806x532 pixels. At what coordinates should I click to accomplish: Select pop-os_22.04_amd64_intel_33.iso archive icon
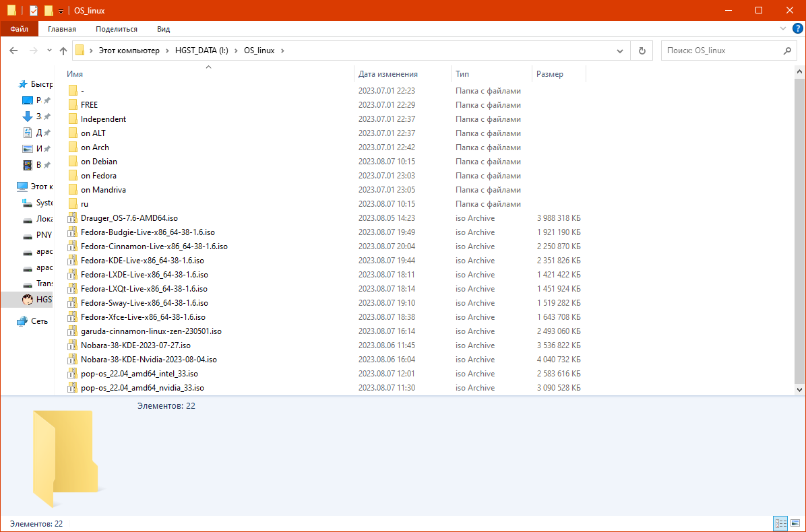pos(73,374)
